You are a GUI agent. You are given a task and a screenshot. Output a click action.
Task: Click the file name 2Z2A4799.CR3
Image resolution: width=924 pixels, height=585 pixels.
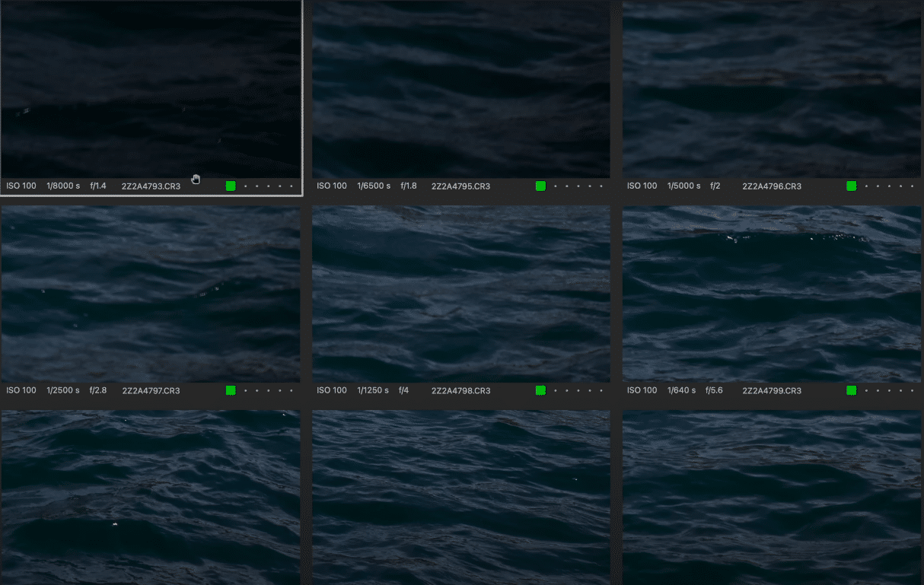(x=772, y=391)
